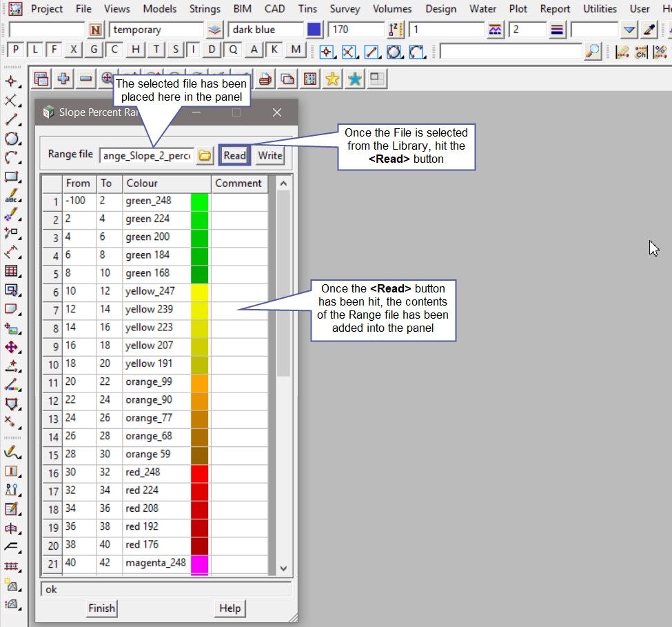Toggle the G snap button
Image resolution: width=672 pixels, height=627 pixels.
[x=94, y=50]
